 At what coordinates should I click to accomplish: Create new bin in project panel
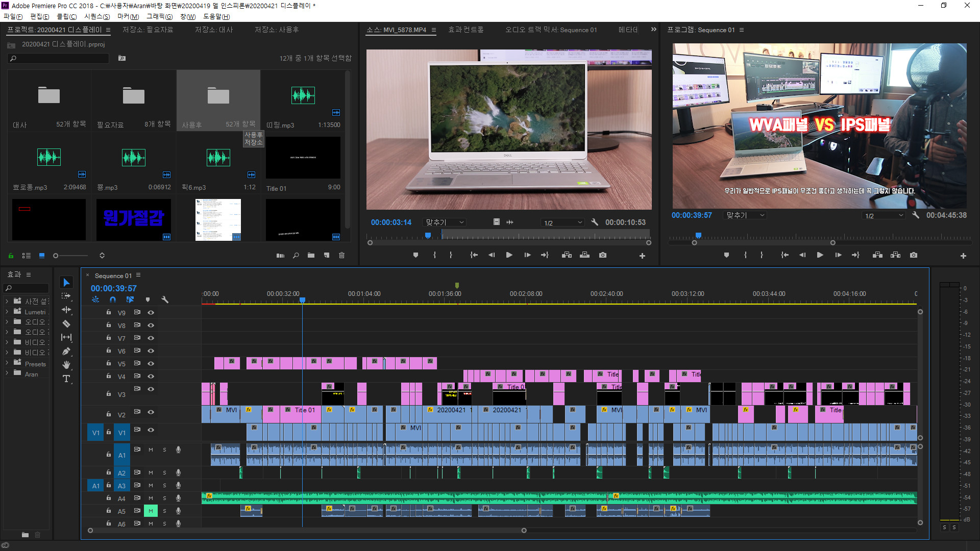pos(311,255)
